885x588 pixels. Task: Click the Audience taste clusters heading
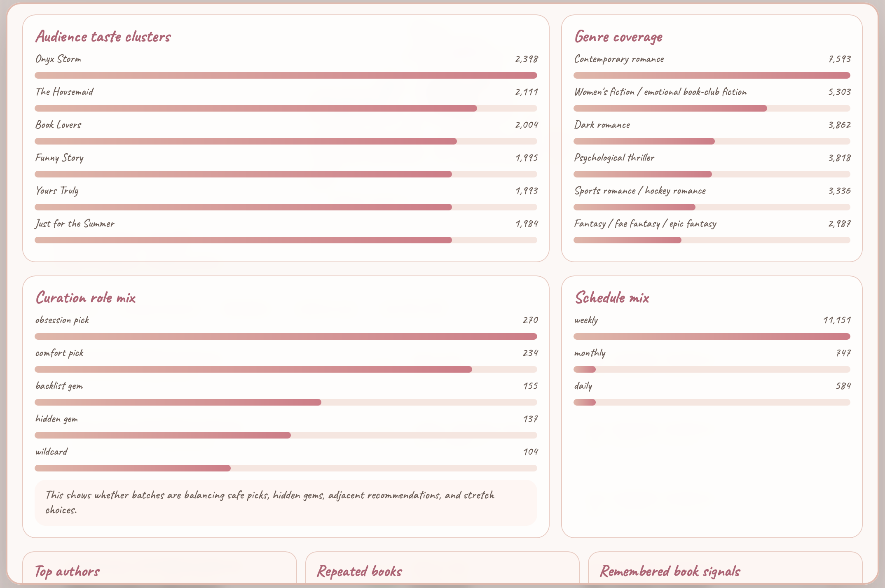tap(103, 37)
